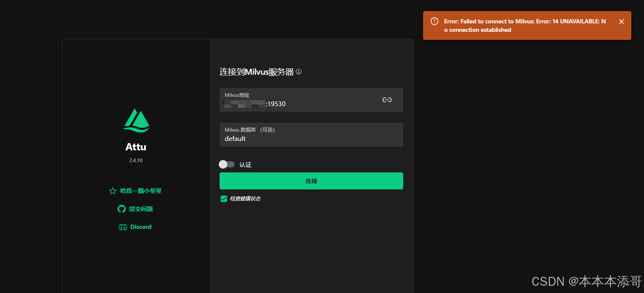
Task: Click the GitHub icon in the sidebar
Action: pyautogui.click(x=122, y=209)
